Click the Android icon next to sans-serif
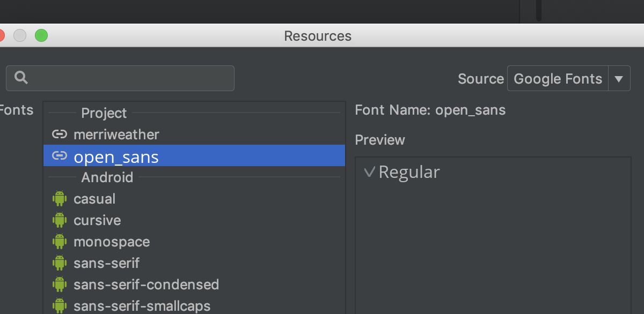 [60, 263]
